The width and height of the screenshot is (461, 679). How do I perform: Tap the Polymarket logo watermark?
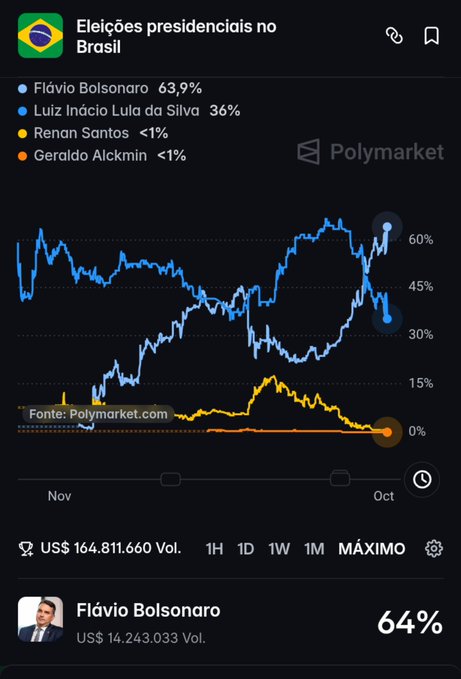pyautogui.click(x=371, y=152)
